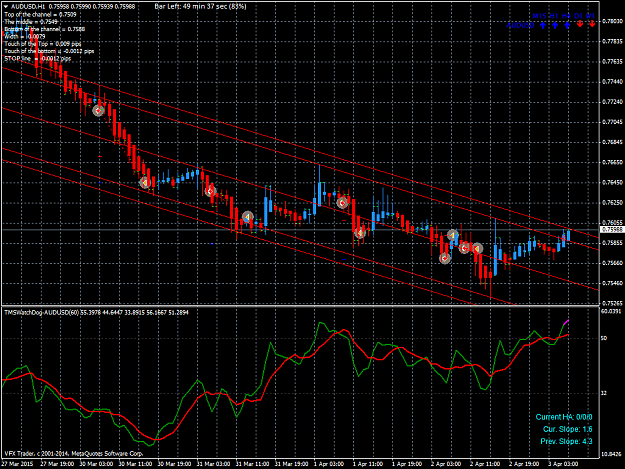Screen dimensions: 625x469
Task: Click the blue up arrow under H1
Action: (x=555, y=25)
